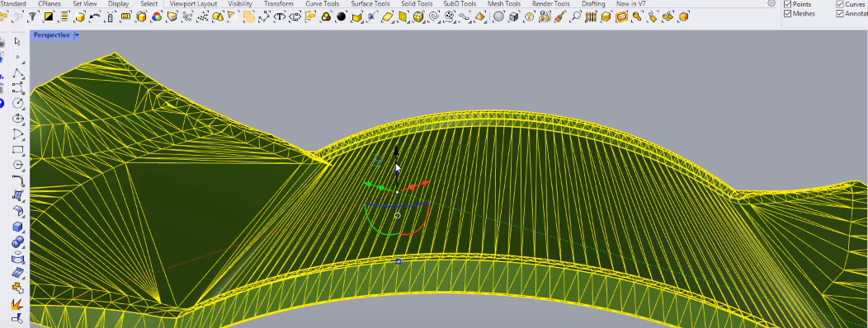
Task: Select the black sphere toolbar icon
Action: point(342,16)
